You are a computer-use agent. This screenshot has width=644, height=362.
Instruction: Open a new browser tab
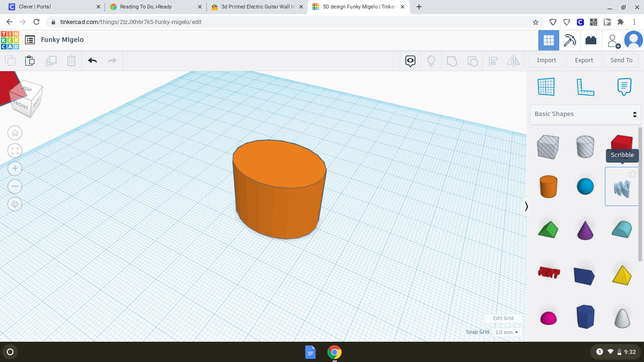[x=419, y=7]
